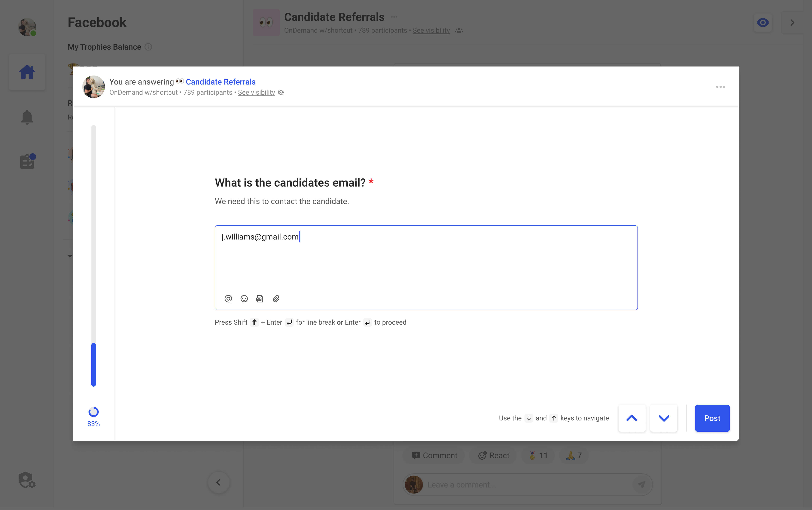
Task: Open the modal options three-dot menu
Action: [721, 87]
